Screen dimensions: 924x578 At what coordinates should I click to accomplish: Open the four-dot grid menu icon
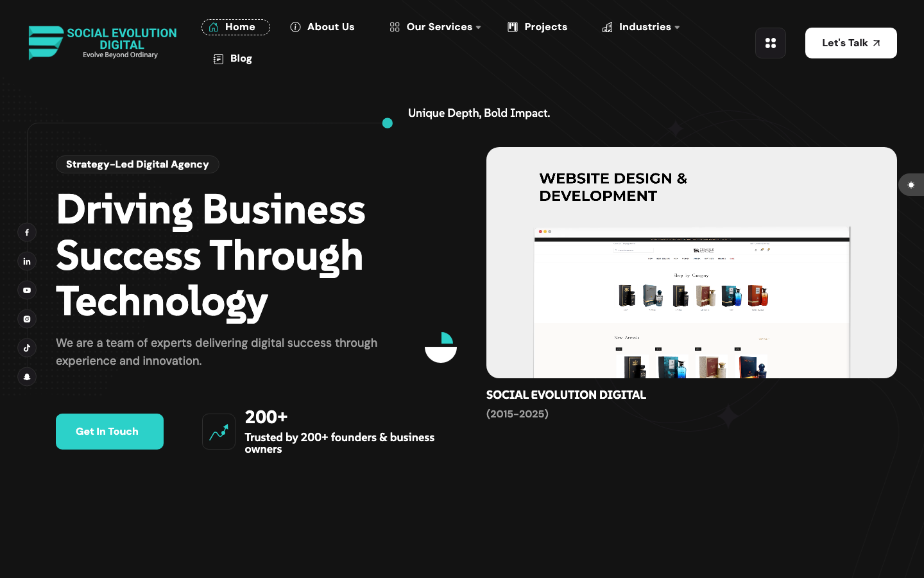[x=770, y=43]
